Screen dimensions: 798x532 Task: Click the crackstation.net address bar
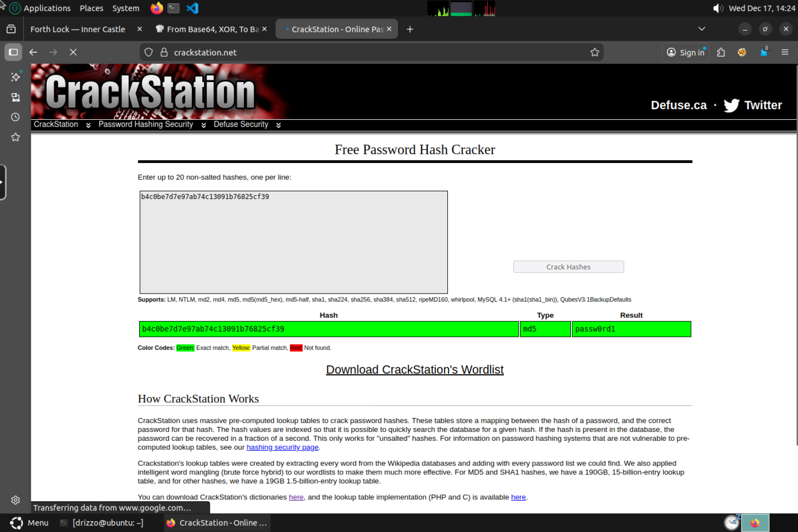pyautogui.click(x=371, y=52)
